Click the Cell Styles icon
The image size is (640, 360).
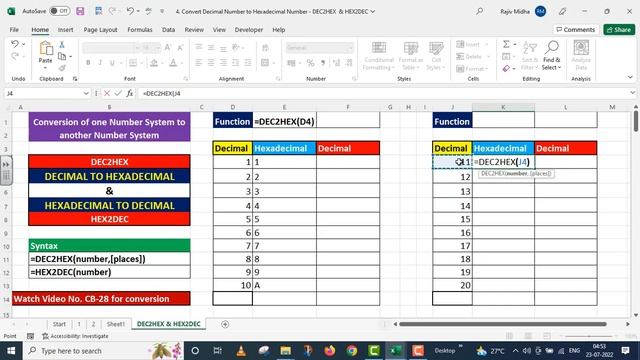[x=436, y=48]
